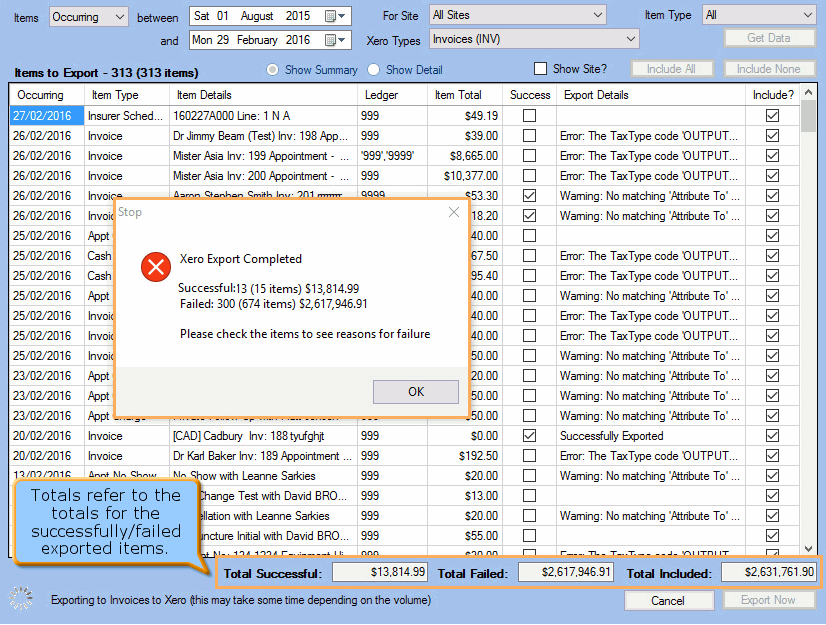Expand the Xero Types 'Invoices (INV)' dropdown
This screenshot has width=826, height=625.
click(x=534, y=39)
